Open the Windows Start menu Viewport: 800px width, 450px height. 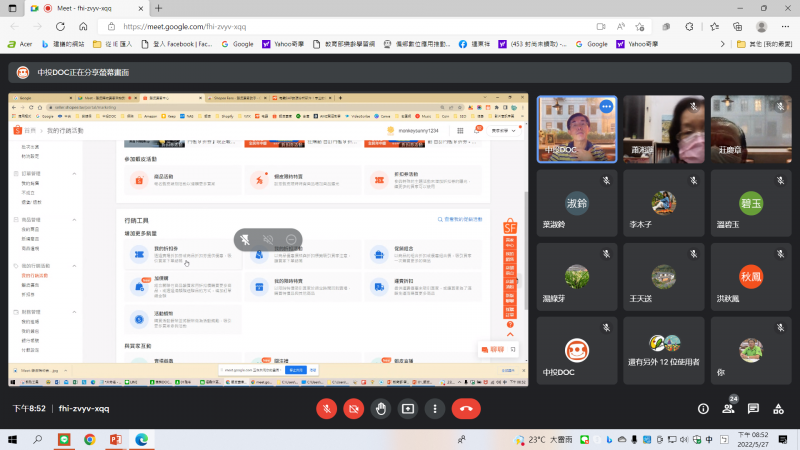click(12, 439)
